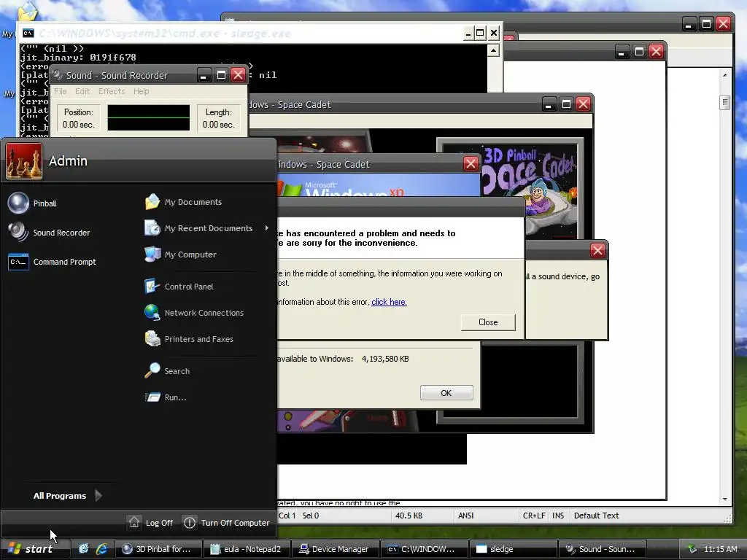This screenshot has height=560, width=747.
Task: Switch to Device Manager taskbar button
Action: [335, 549]
